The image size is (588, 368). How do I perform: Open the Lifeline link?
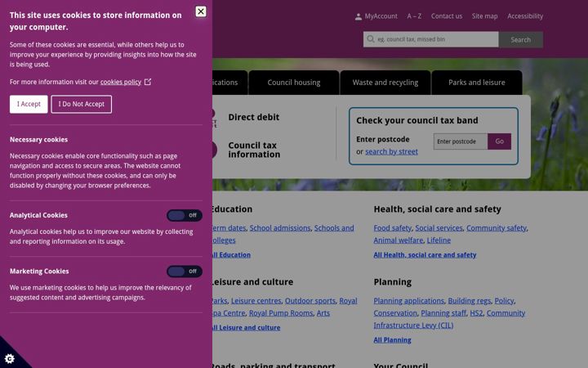click(x=439, y=240)
